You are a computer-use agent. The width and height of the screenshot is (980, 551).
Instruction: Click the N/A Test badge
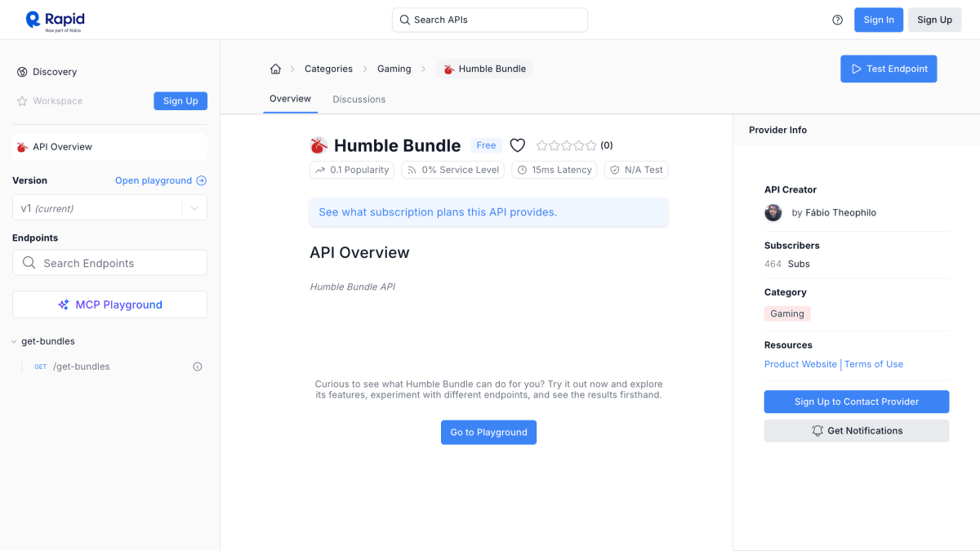pyautogui.click(x=636, y=170)
